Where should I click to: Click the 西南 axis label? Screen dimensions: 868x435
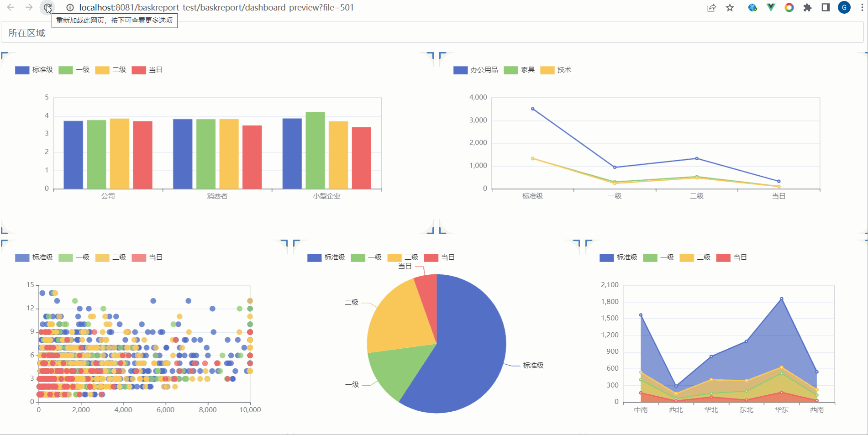coord(817,410)
